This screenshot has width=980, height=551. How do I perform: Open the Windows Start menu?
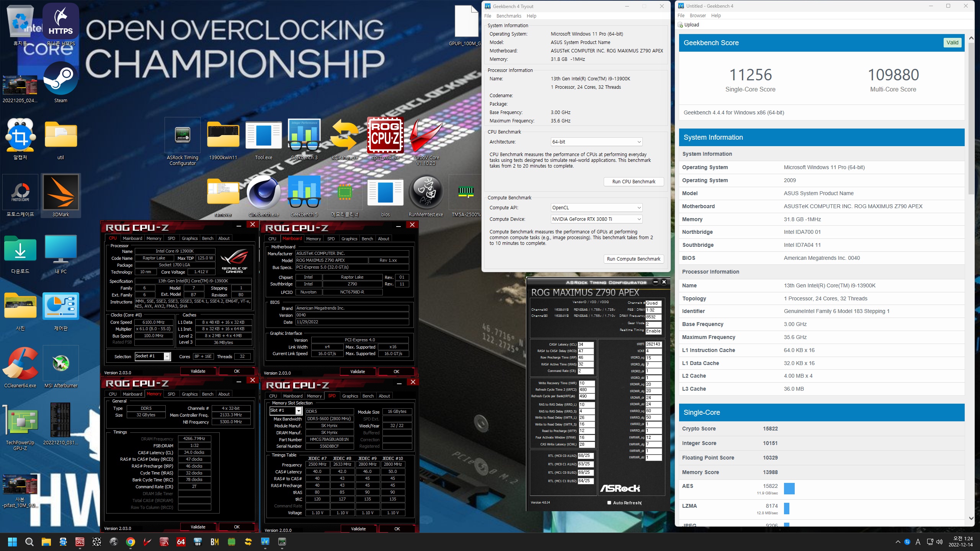13,541
